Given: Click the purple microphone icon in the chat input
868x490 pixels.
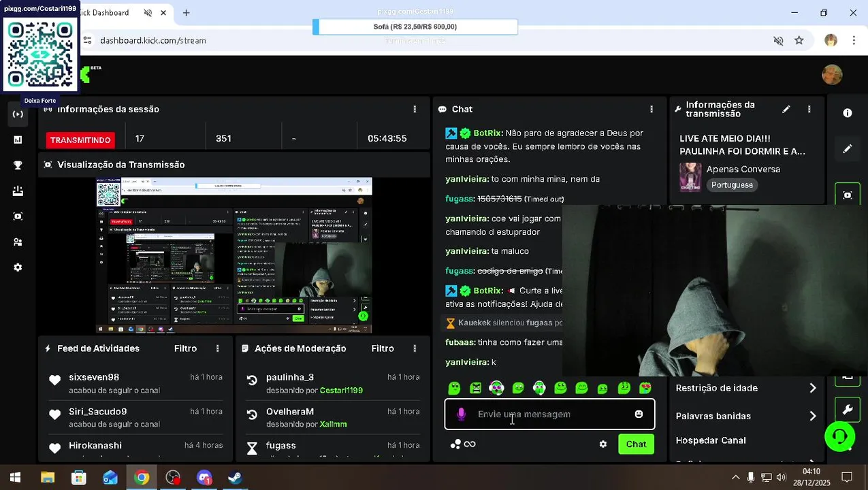Looking at the screenshot, I should click(x=461, y=414).
